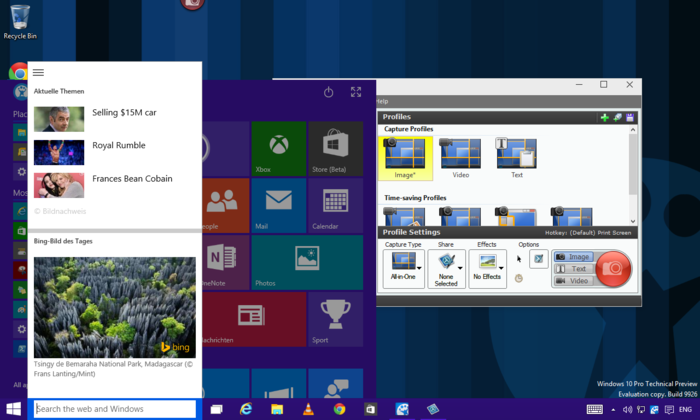Select the Recycle Bin desktop icon

[x=20, y=22]
